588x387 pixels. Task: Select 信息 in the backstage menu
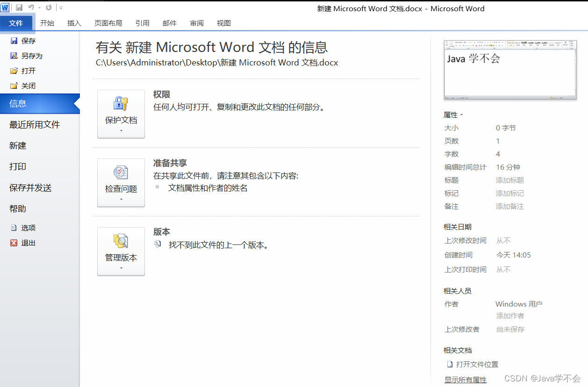[x=40, y=104]
